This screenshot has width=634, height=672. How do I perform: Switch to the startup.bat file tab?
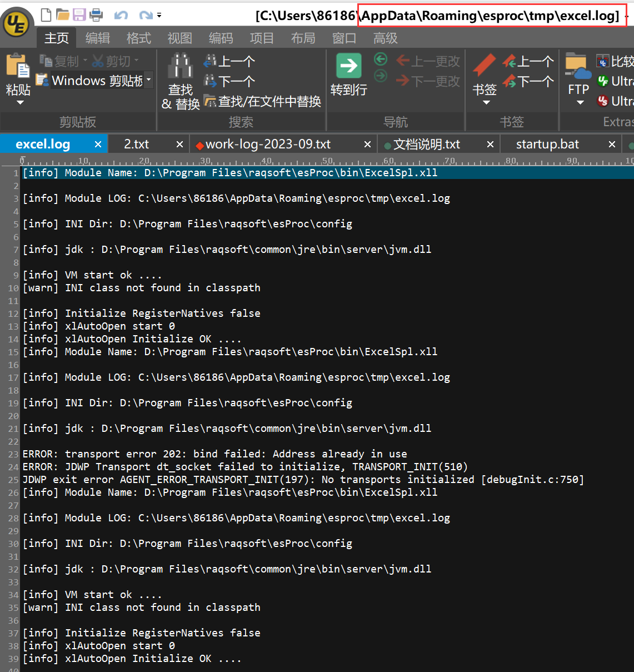coord(547,145)
